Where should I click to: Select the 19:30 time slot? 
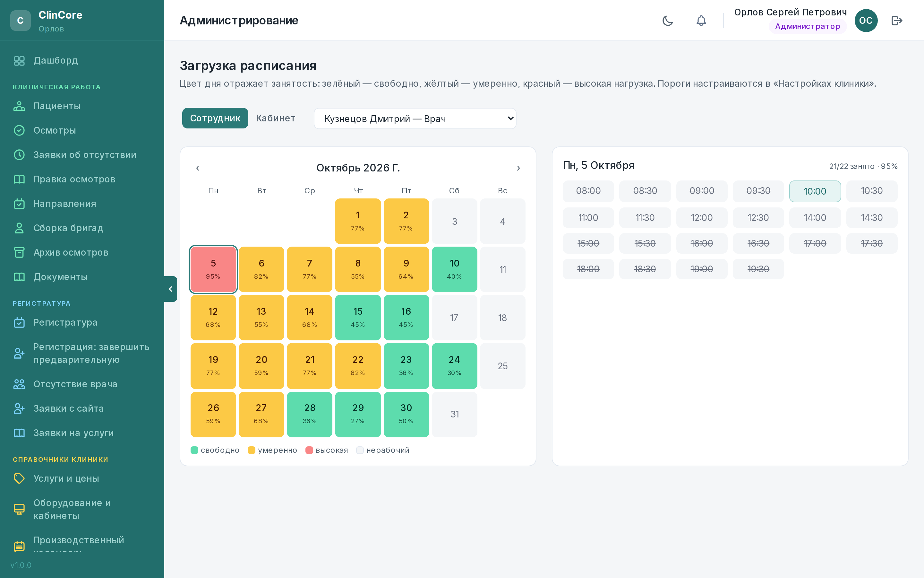[x=758, y=269]
